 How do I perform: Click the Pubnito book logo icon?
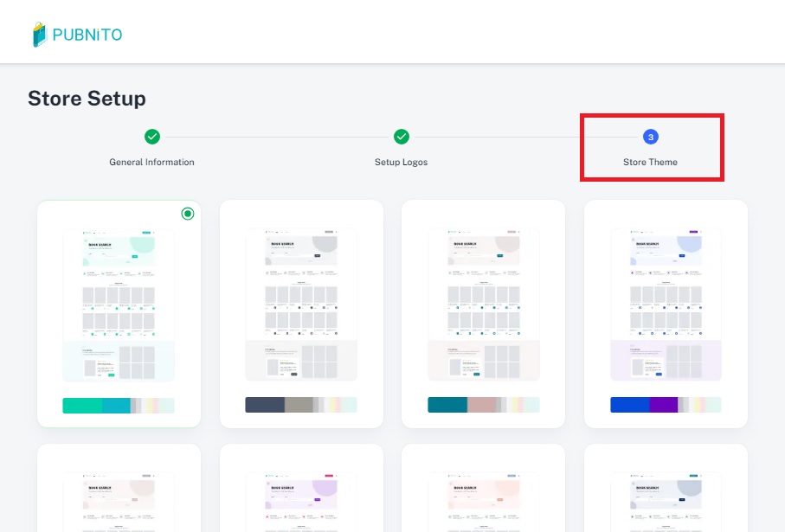(x=39, y=35)
